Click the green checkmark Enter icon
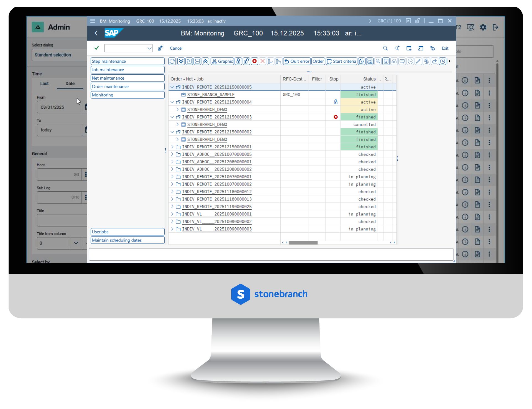Viewport: 532px width, 409px height. point(96,48)
